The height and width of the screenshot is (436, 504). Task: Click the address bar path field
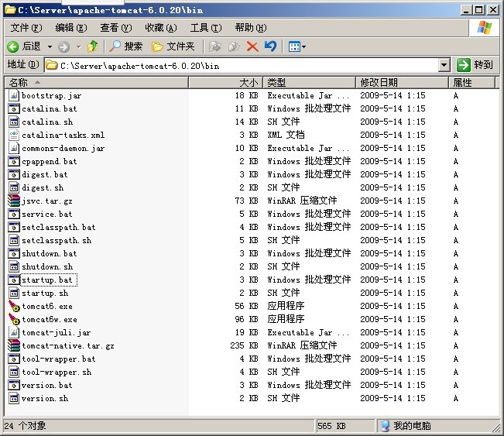point(241,66)
